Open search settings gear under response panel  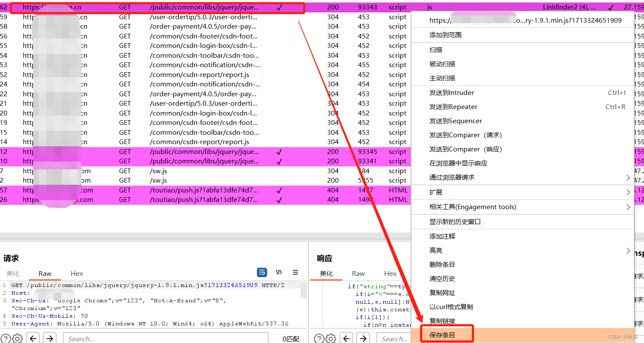pos(331,339)
